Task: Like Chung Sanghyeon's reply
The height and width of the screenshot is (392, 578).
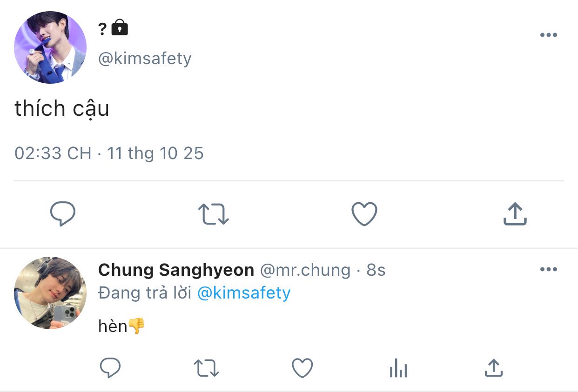Action: 302,368
